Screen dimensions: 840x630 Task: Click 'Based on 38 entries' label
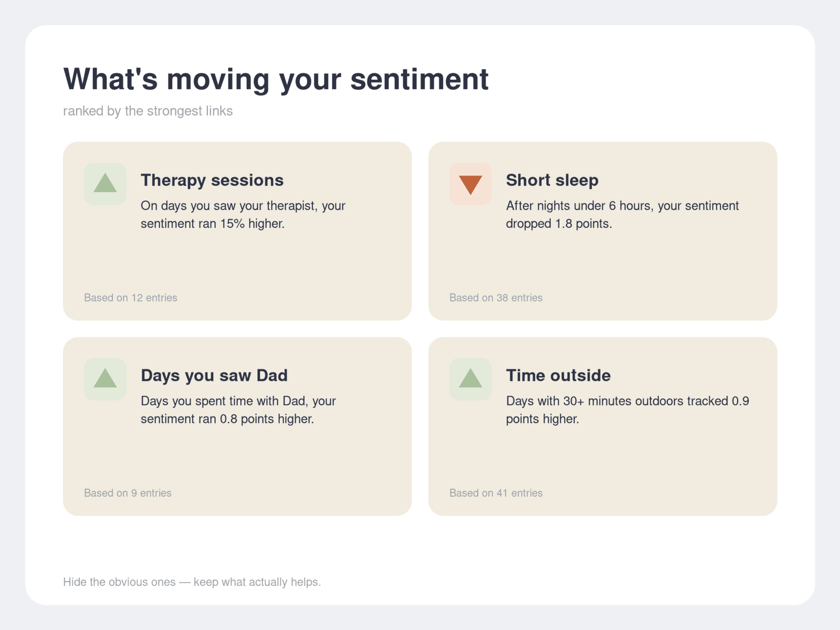coord(496,298)
